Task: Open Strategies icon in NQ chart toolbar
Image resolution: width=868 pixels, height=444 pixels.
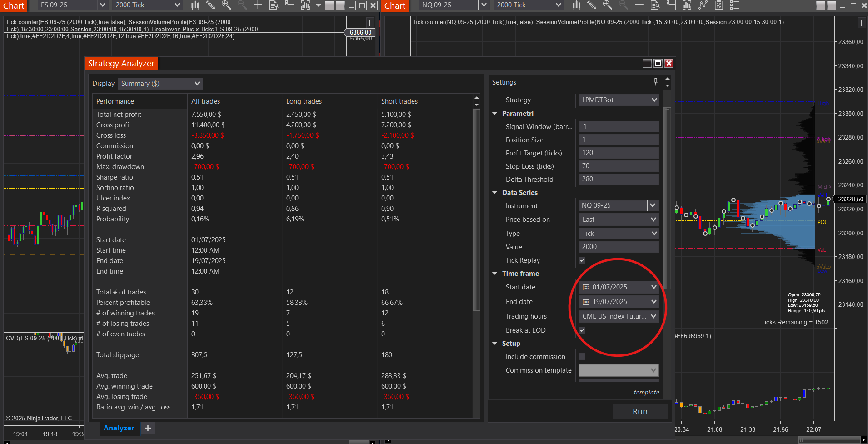Action: pyautogui.click(x=703, y=5)
